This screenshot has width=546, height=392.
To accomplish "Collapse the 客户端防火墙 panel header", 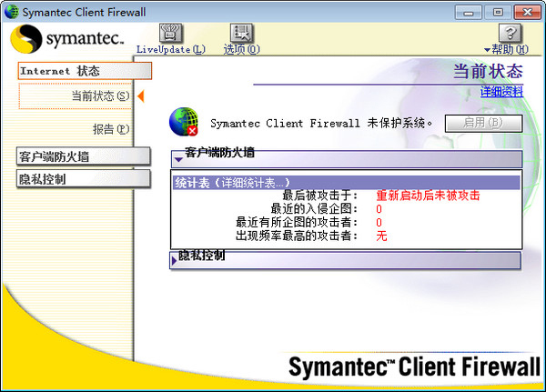I will point(347,159).
